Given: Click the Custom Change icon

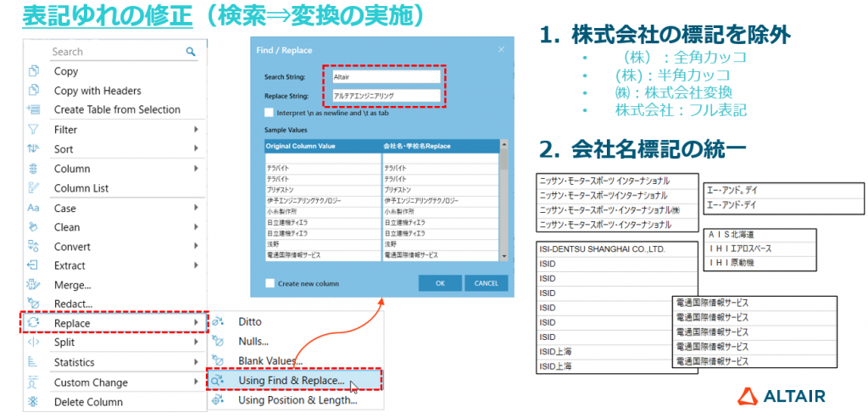Looking at the screenshot, I should click(x=33, y=382).
